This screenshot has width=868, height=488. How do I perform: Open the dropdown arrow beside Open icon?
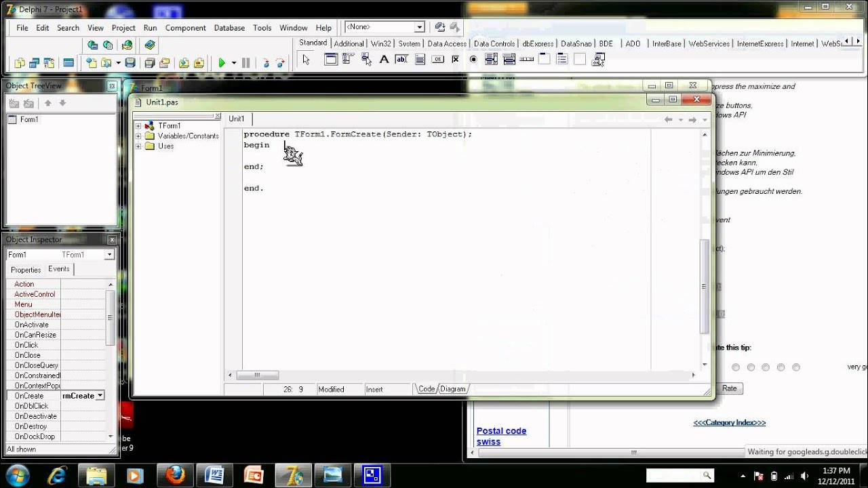point(118,63)
